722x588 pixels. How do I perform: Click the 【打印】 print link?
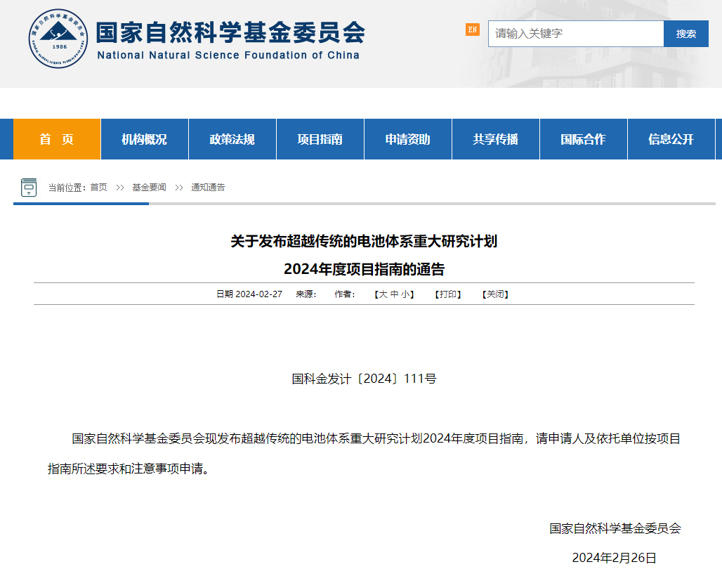pos(447,294)
